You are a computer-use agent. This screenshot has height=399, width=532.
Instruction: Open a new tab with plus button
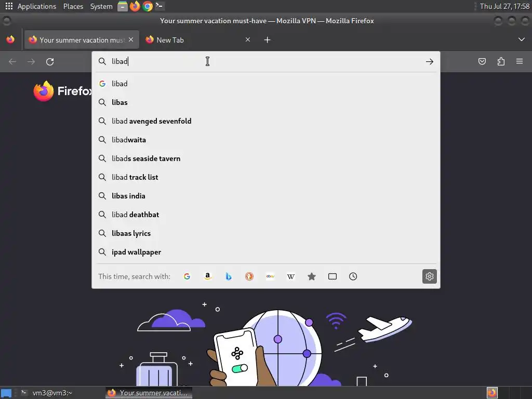click(x=268, y=40)
